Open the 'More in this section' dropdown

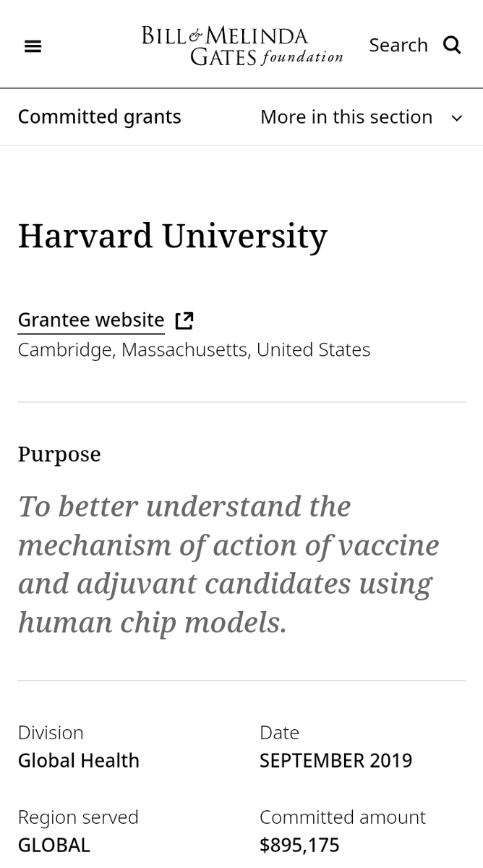346,117
